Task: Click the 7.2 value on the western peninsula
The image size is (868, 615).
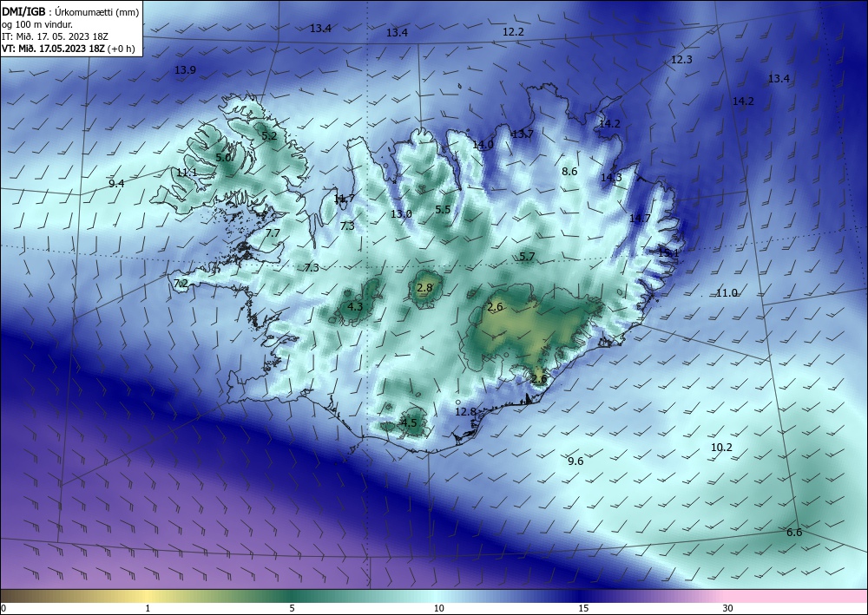Action: [181, 284]
